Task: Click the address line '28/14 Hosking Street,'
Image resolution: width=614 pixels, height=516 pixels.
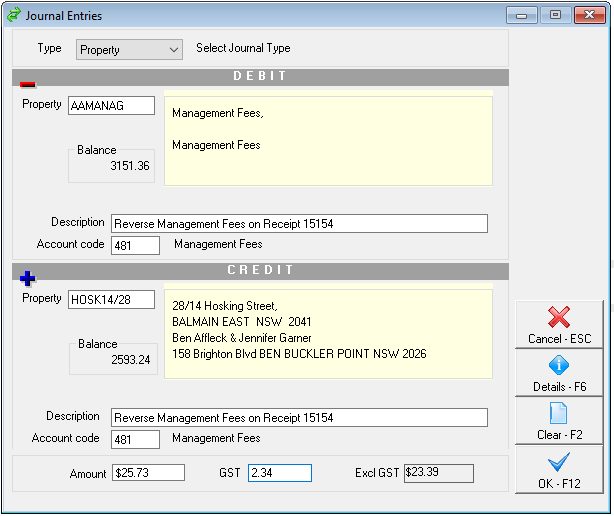Action: 225,306
